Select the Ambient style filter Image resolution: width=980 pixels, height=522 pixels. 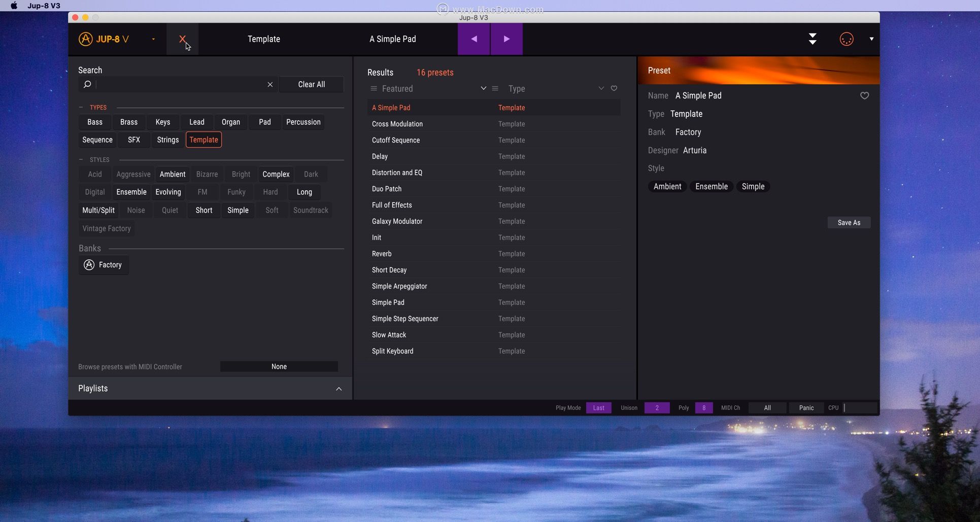pos(173,175)
